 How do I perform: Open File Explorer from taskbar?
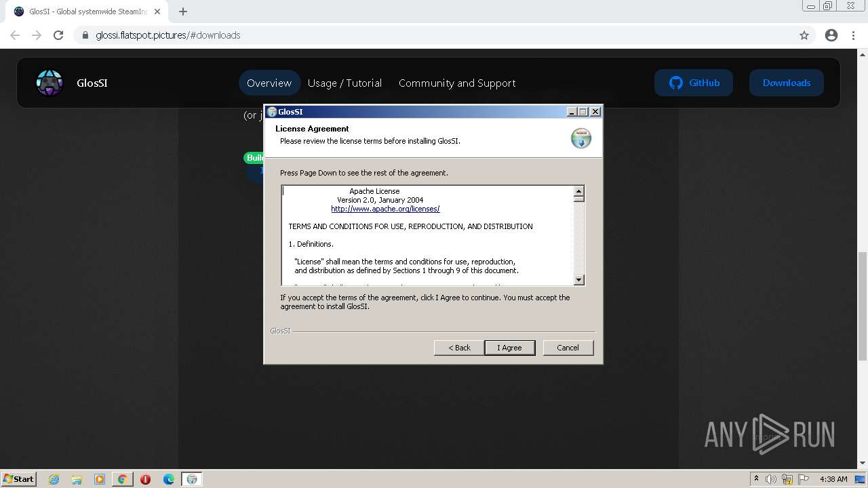(x=77, y=479)
